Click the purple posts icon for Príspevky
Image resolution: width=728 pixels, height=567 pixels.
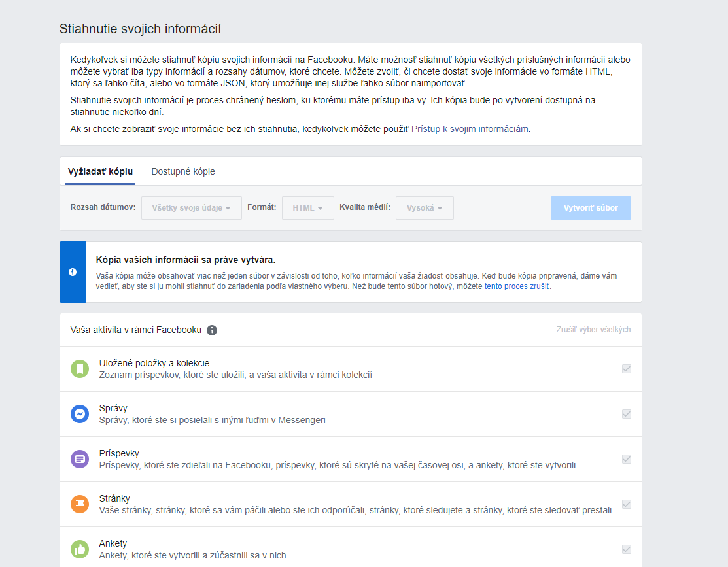[x=80, y=459]
